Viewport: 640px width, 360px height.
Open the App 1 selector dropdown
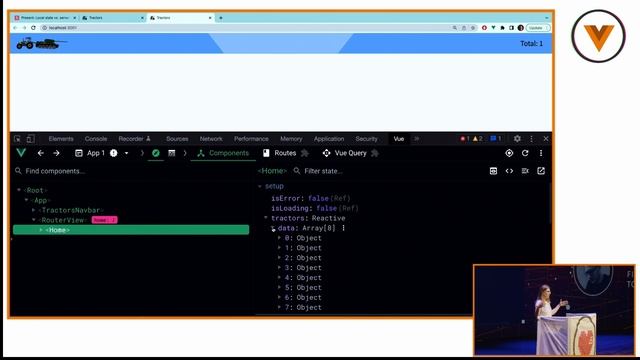[102, 153]
